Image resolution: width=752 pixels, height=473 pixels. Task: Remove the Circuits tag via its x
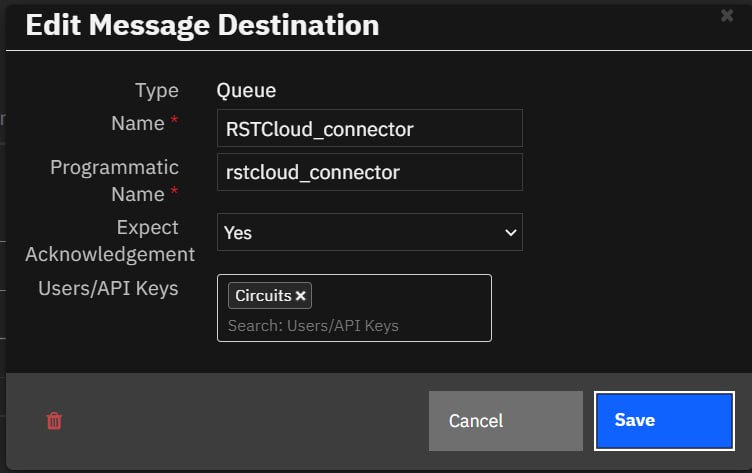click(300, 296)
